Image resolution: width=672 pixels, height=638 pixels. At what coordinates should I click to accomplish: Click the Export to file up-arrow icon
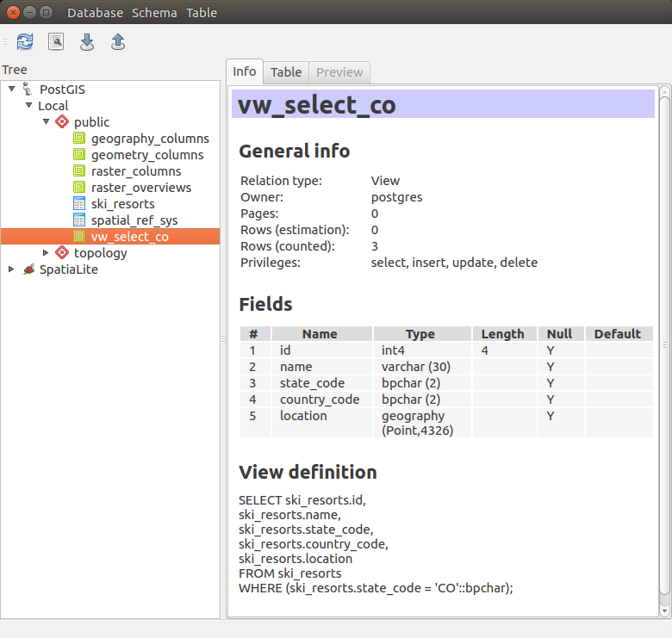[x=118, y=41]
